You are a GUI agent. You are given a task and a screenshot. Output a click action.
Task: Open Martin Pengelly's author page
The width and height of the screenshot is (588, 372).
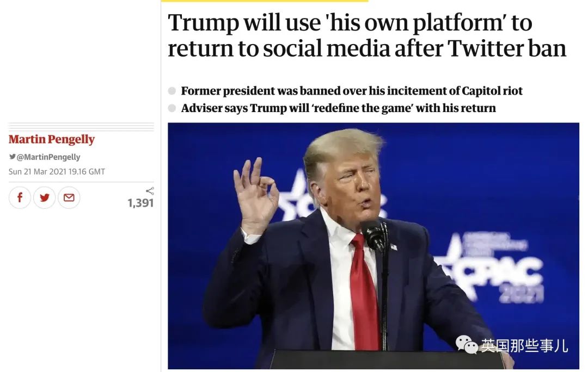point(52,140)
